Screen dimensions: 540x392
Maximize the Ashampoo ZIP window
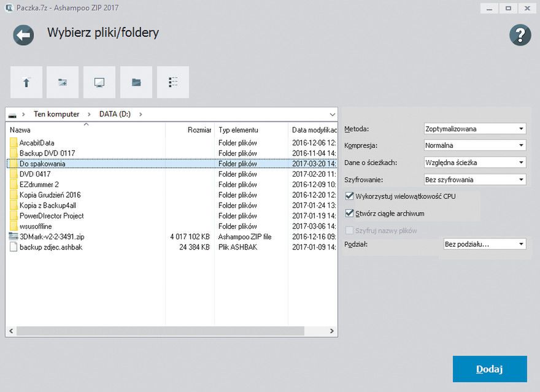508,8
